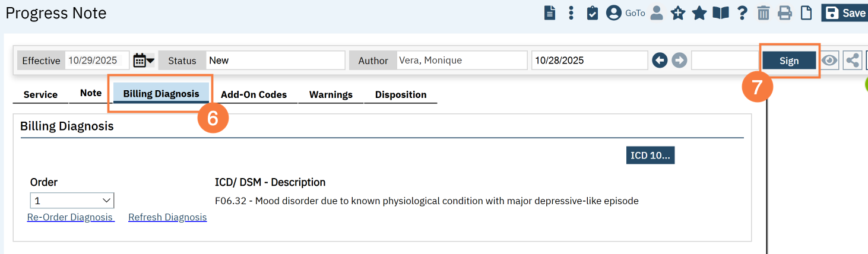This screenshot has height=254, width=868.
Task: Open the GoTo client profile icon
Action: (x=614, y=13)
